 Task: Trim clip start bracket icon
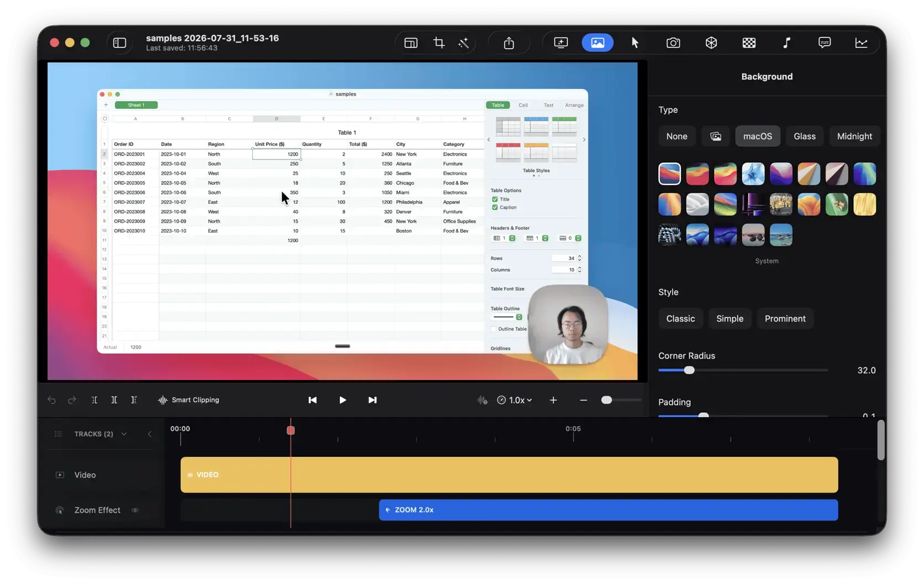pyautogui.click(x=95, y=400)
